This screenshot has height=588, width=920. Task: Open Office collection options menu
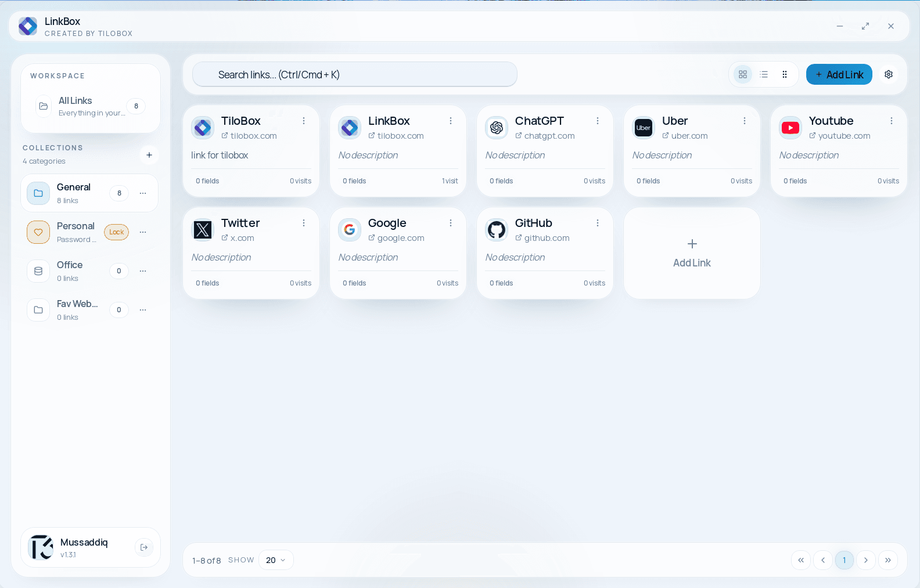(143, 271)
